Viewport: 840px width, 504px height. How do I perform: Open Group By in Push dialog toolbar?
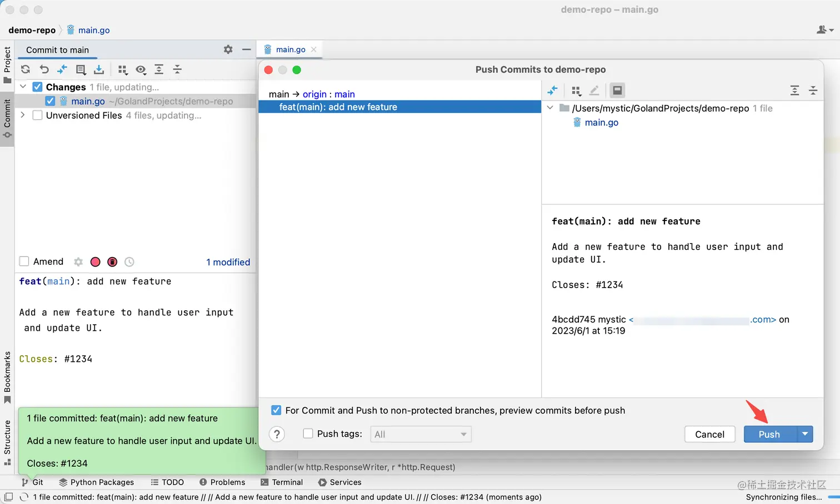tap(576, 90)
